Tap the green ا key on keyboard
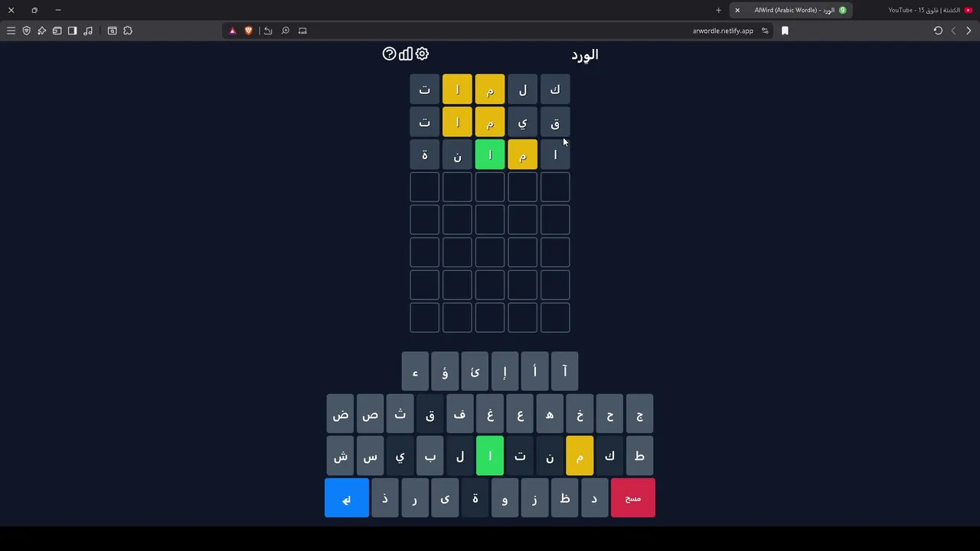 [x=490, y=456]
